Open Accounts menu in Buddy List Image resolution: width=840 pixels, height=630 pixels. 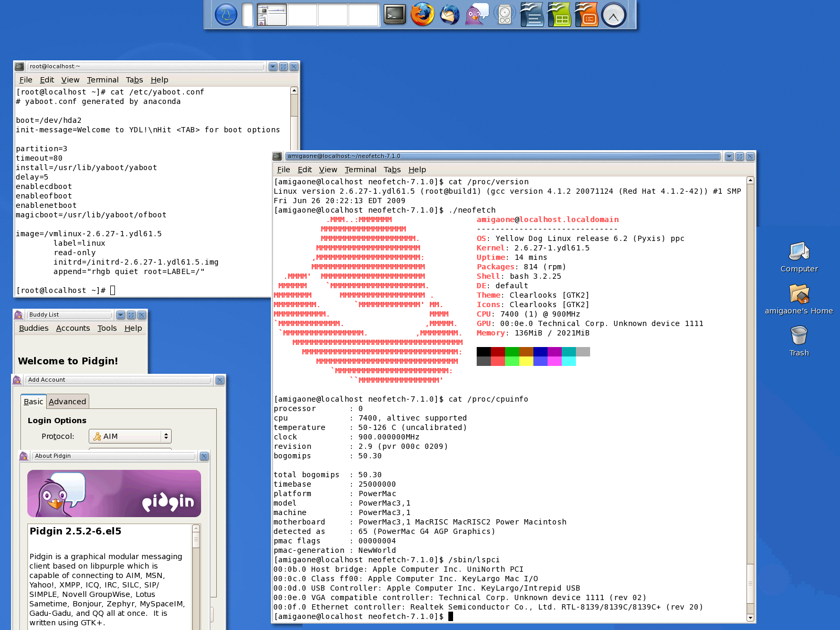pyautogui.click(x=73, y=328)
